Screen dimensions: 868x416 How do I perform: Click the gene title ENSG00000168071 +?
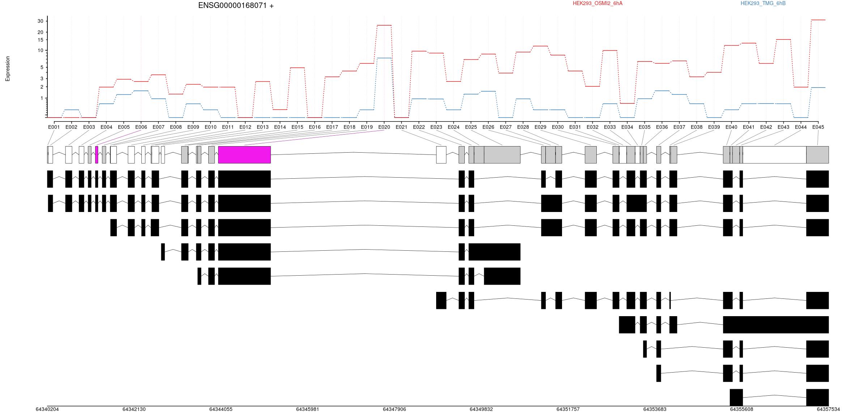[236, 5]
